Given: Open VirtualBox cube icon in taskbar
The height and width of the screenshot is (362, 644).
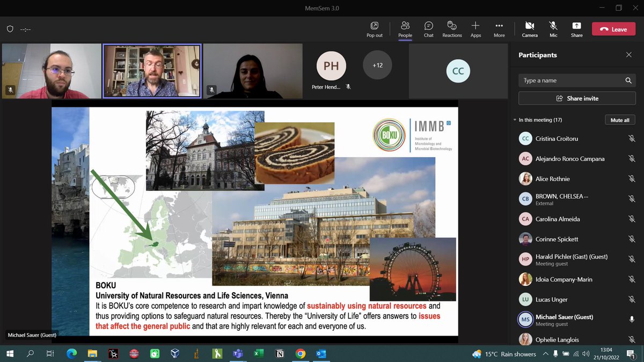Looking at the screenshot, I should pos(175,353).
